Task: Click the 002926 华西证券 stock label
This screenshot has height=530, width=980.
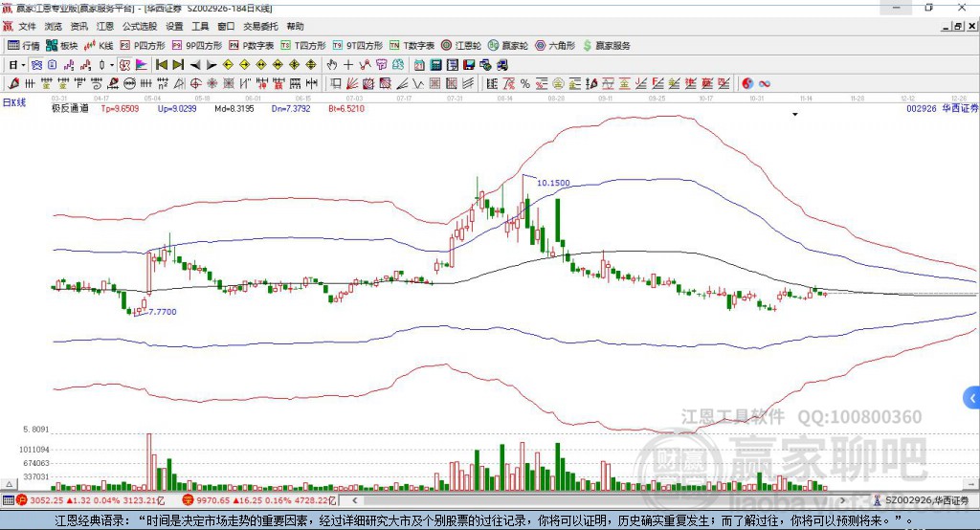Action: click(x=943, y=108)
